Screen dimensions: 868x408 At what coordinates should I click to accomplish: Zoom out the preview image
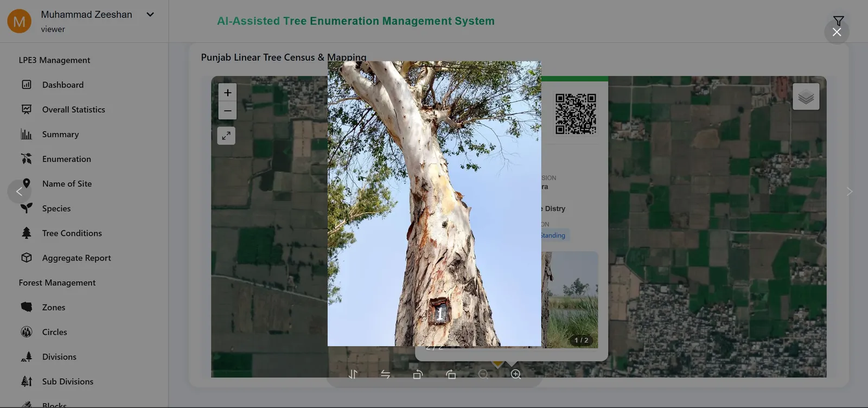click(483, 374)
